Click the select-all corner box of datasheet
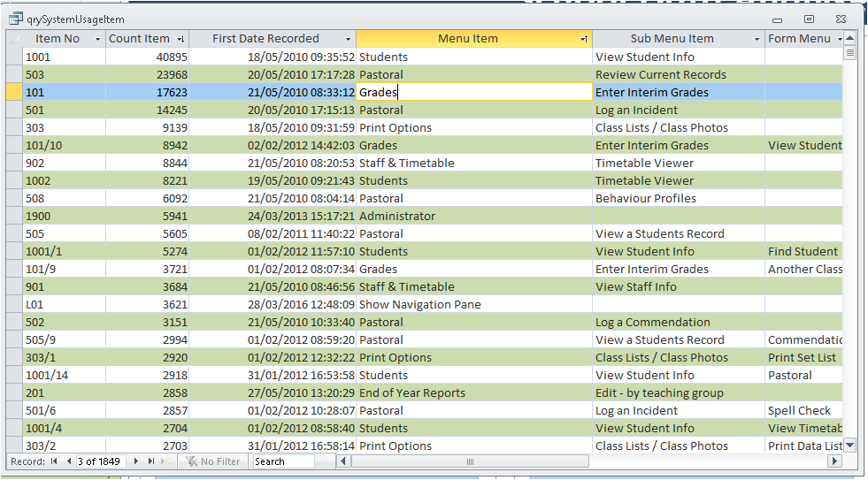 [x=14, y=39]
